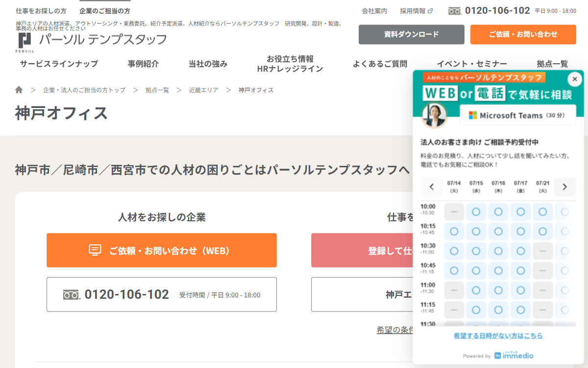The height and width of the screenshot is (368, 588).
Task: Go to the 近畿エリア breadcrumb link
Action: [204, 90]
